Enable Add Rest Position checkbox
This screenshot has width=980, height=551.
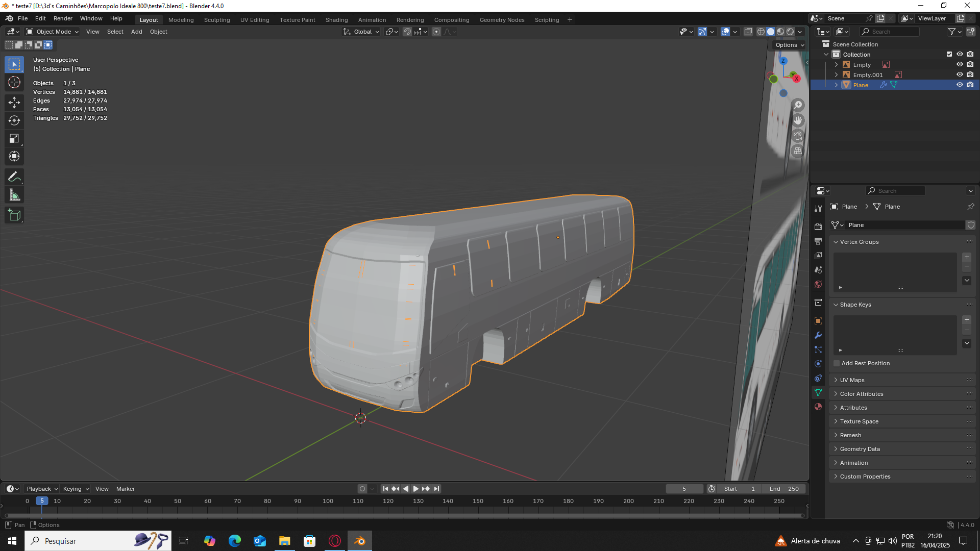pyautogui.click(x=837, y=363)
